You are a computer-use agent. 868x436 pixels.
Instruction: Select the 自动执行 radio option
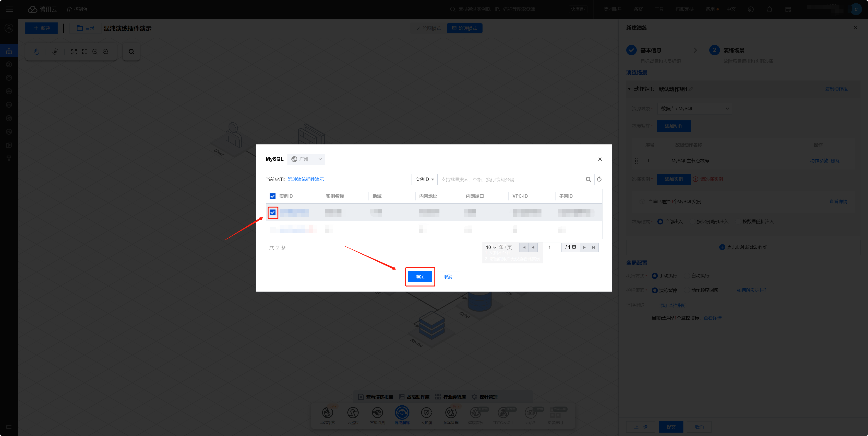coord(687,276)
